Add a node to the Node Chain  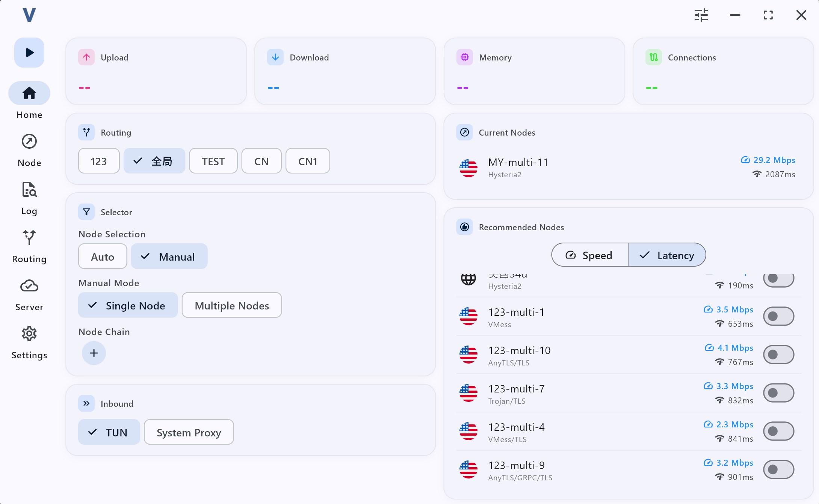coord(94,353)
